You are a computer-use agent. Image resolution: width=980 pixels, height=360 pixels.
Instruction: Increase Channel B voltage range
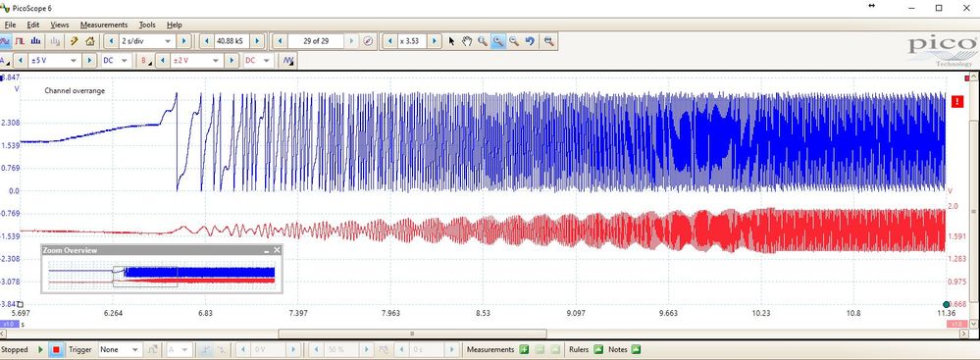point(232,61)
